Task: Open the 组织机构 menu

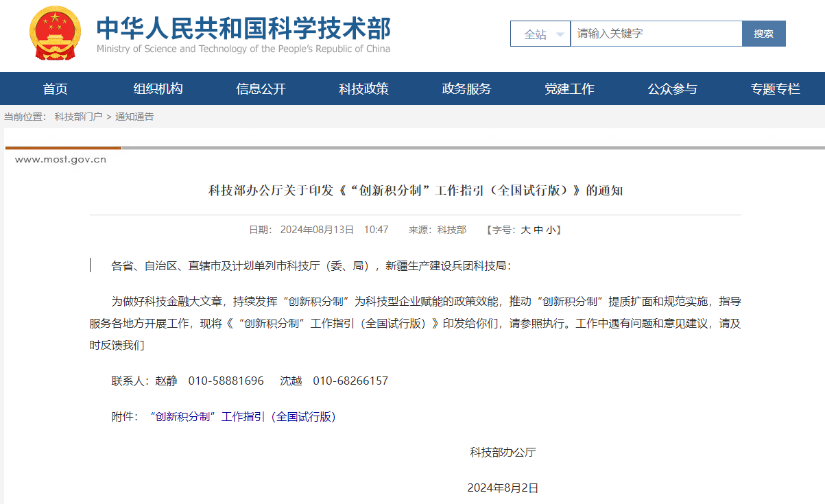Action: [x=158, y=88]
